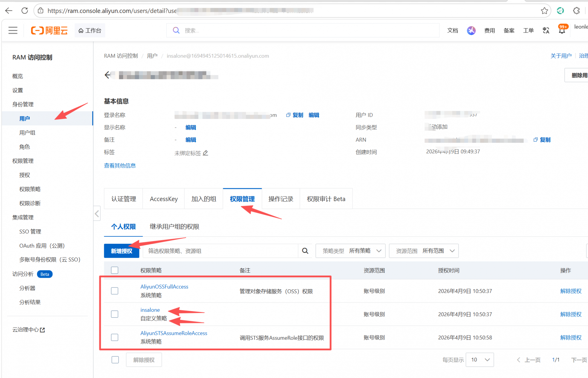
Task: Open the hamburger navigation menu
Action: pos(13,30)
